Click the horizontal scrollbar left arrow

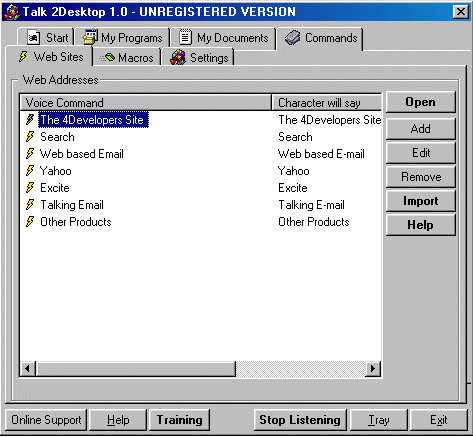coord(28,369)
